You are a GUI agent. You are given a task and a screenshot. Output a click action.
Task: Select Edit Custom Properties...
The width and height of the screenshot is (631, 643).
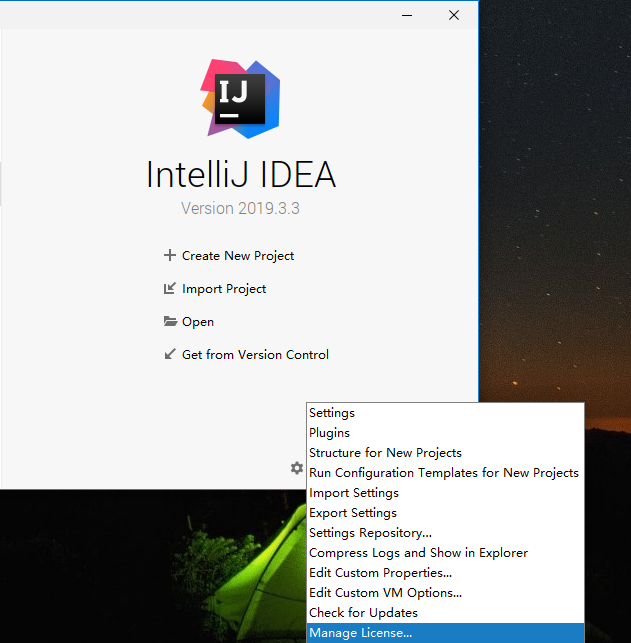445,573
